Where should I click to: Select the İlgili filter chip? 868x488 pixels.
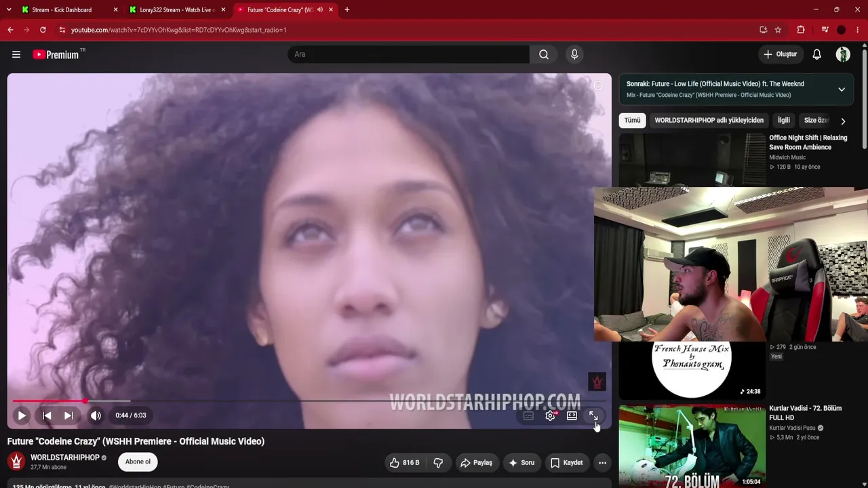784,121
